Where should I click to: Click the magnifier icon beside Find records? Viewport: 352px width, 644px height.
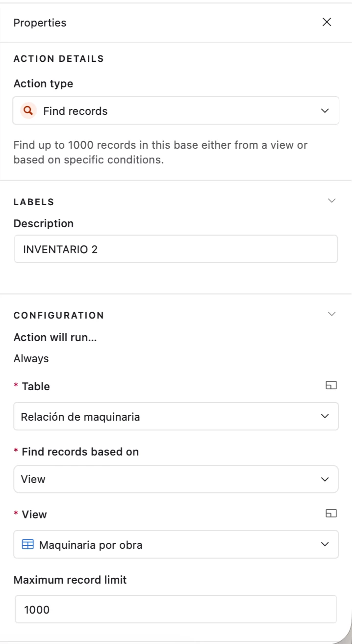(x=28, y=111)
